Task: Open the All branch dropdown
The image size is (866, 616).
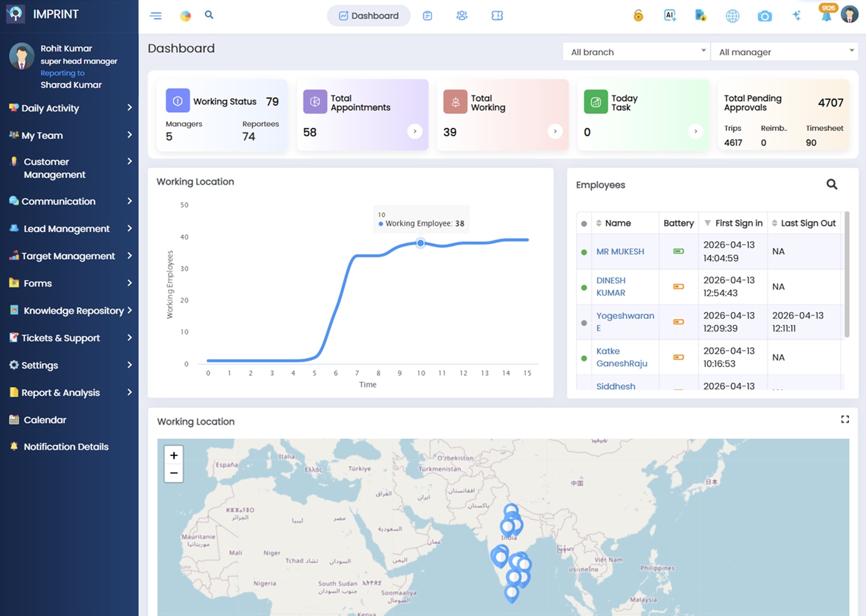Action: (x=636, y=52)
